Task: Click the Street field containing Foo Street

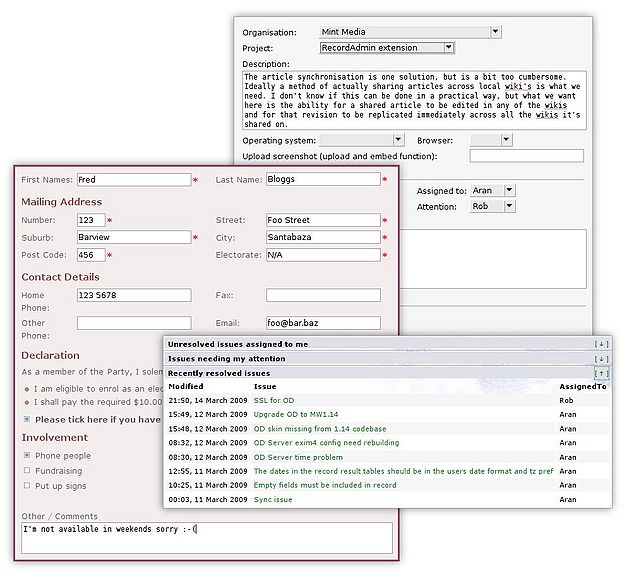Action: pyautogui.click(x=323, y=220)
